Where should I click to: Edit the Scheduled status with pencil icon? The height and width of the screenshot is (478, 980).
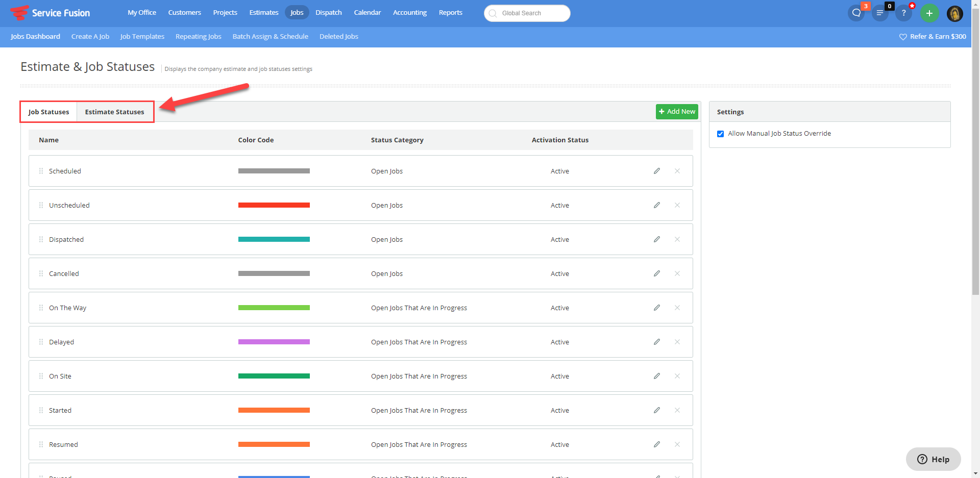point(657,171)
